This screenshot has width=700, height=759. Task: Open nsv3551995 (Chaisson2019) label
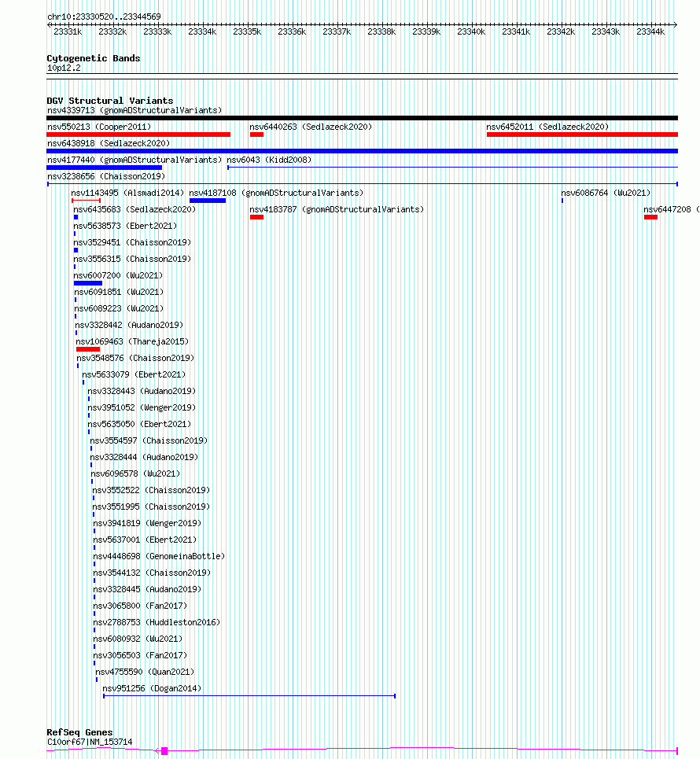click(x=151, y=507)
